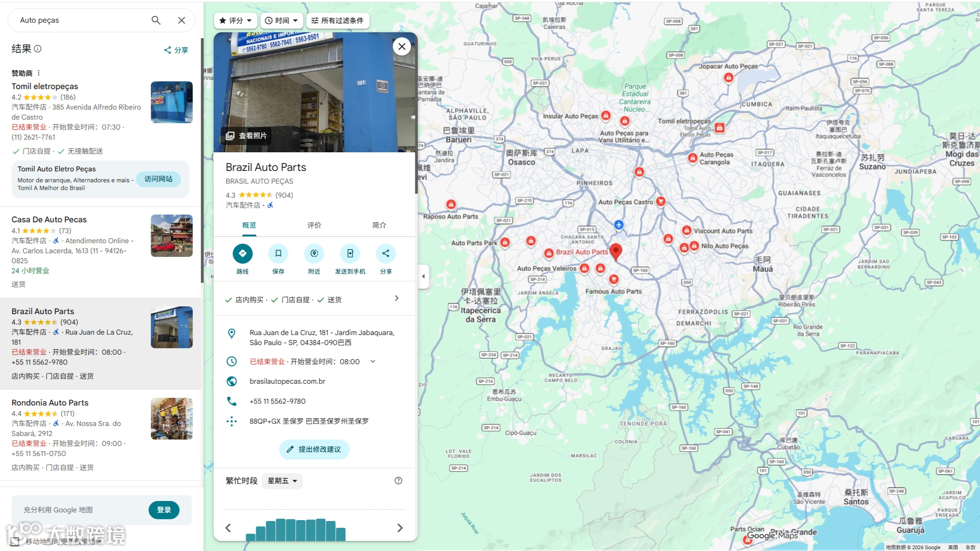
Task: Click the 结果 info circle icon
Action: (38, 49)
